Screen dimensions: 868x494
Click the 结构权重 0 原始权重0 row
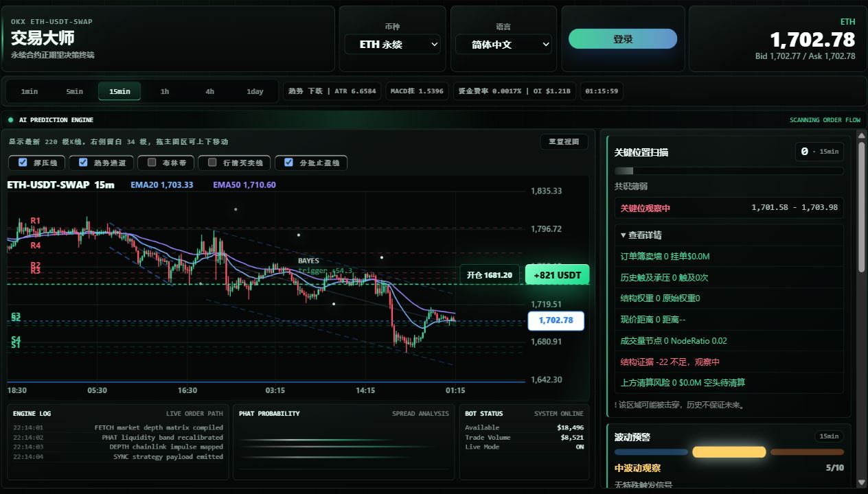tap(729, 298)
